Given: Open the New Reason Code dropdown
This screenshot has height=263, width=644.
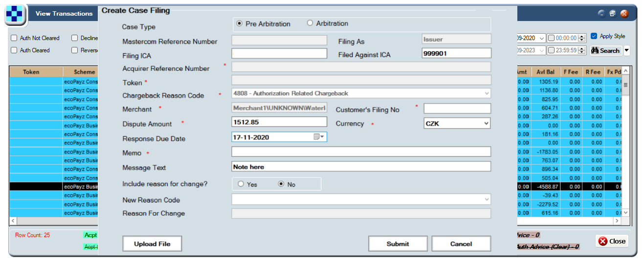Looking at the screenshot, I should (x=487, y=199).
